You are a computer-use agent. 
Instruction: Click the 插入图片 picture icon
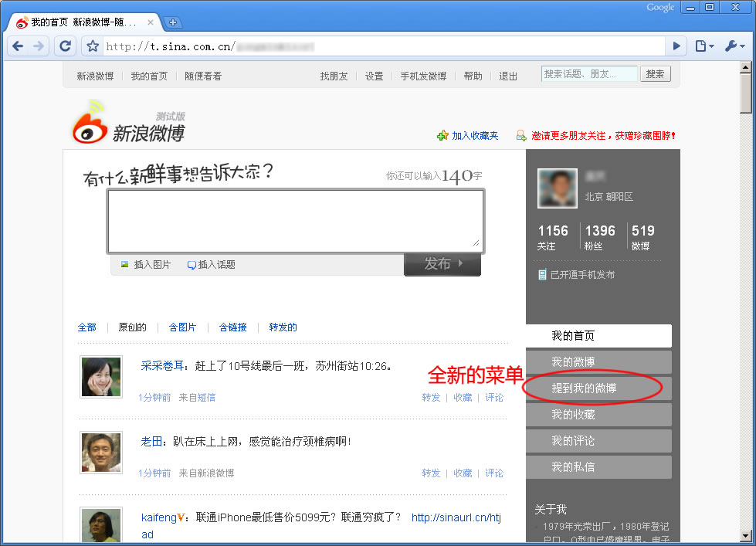coord(125,264)
